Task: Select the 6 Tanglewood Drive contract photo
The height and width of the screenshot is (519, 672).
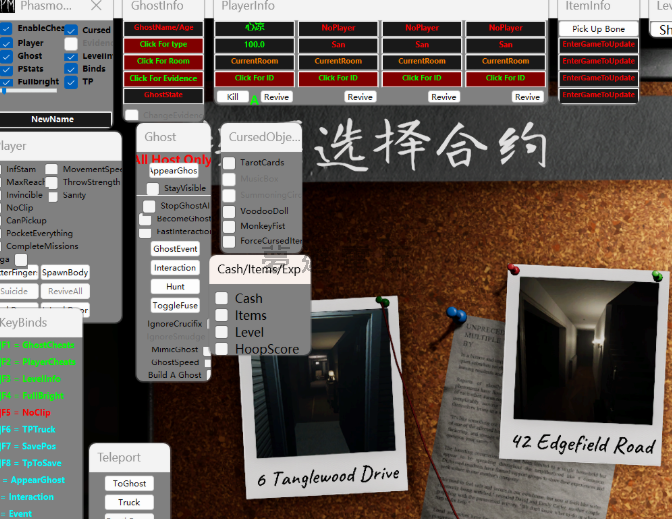Action: (x=324, y=399)
